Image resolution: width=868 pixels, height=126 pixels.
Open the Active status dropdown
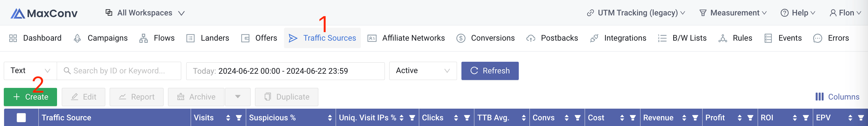pyautogui.click(x=423, y=71)
